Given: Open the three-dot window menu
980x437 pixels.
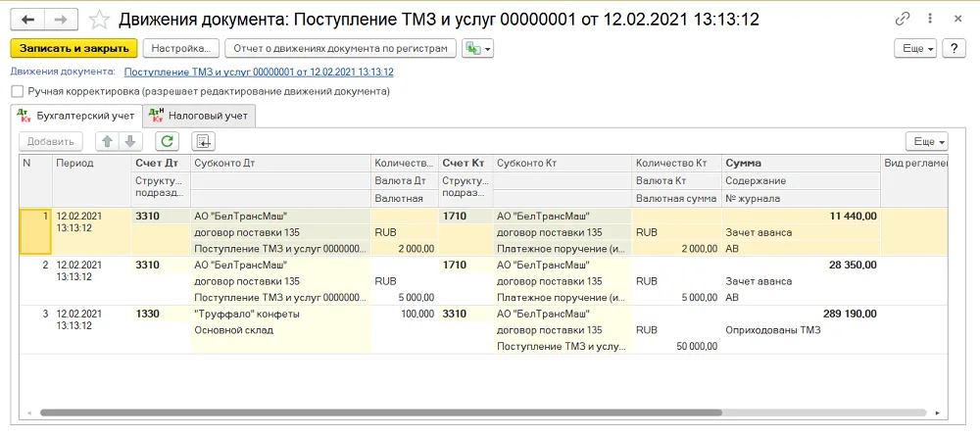Looking at the screenshot, I should [x=931, y=20].
